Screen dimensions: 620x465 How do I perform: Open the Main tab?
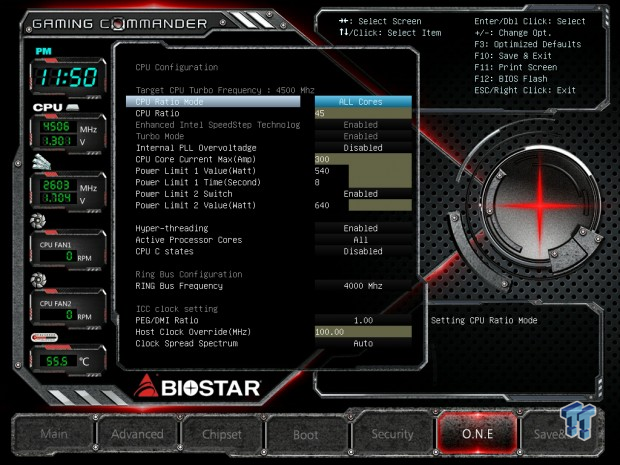click(54, 434)
